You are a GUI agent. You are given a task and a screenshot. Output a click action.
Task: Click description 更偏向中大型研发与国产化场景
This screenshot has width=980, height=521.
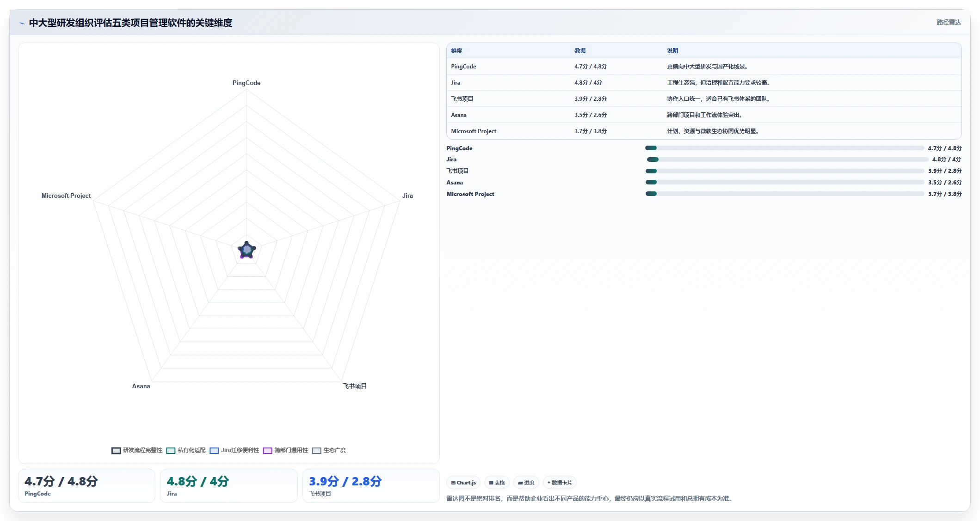[708, 67]
